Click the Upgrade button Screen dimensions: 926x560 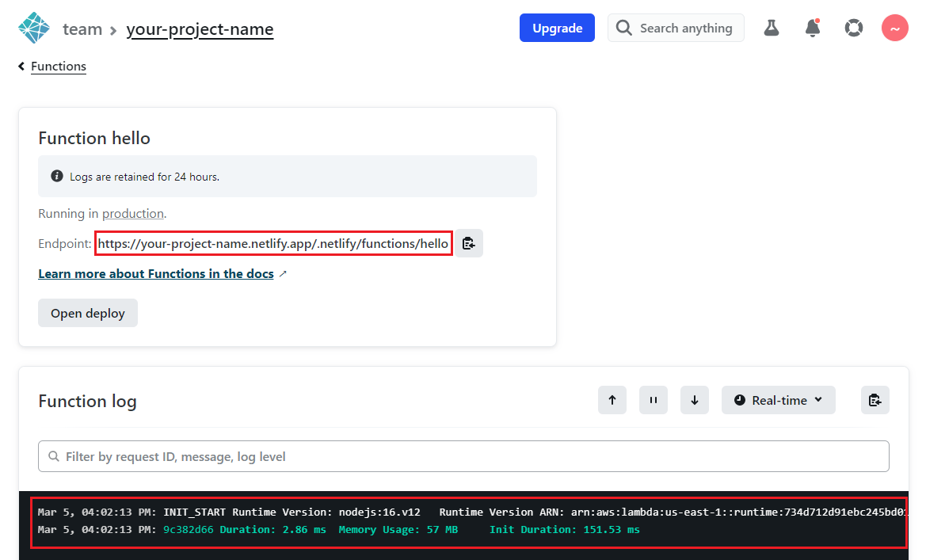557,28
